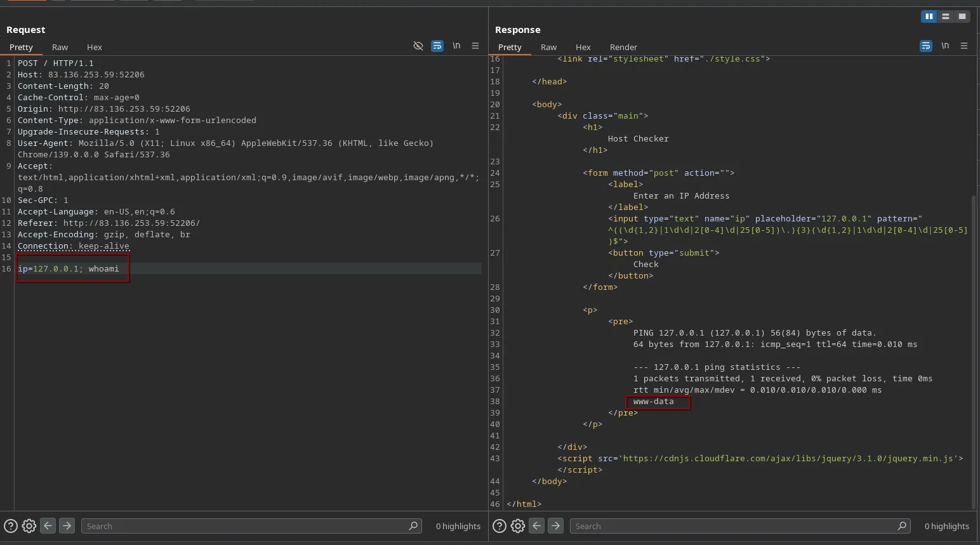Click the '1 packets transmitted' line
The width and height of the screenshot is (980, 545).
(x=783, y=379)
